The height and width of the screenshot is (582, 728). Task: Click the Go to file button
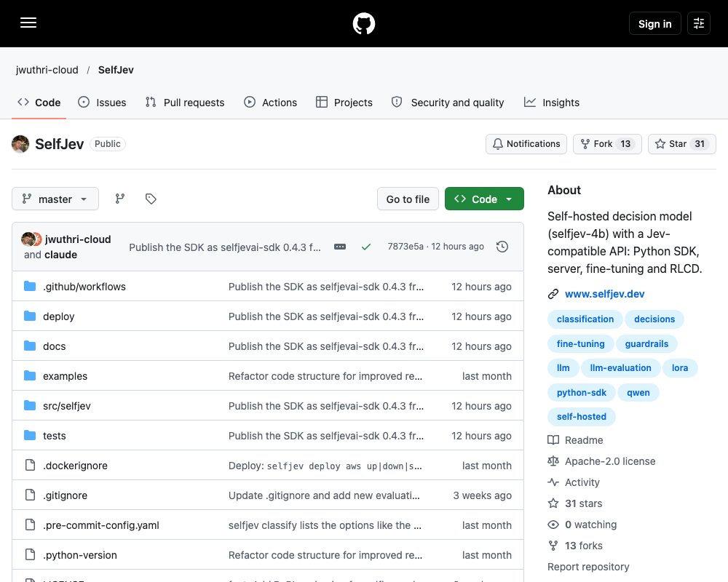click(x=408, y=199)
